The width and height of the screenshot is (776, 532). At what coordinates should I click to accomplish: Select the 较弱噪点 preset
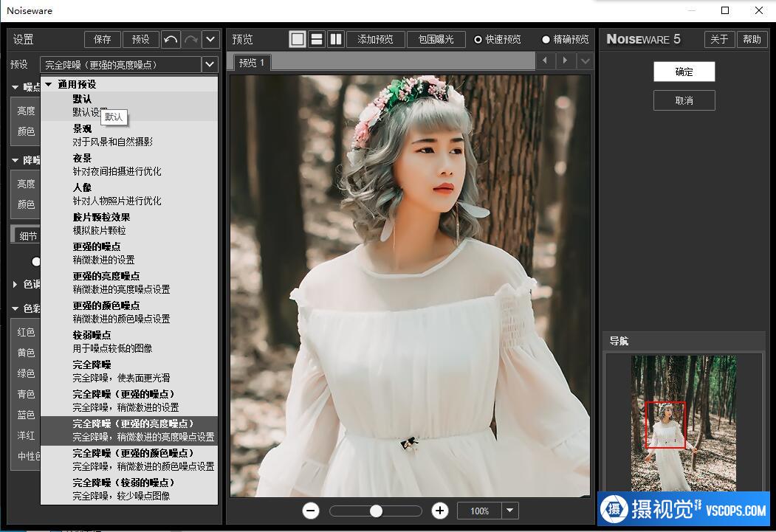(x=128, y=342)
